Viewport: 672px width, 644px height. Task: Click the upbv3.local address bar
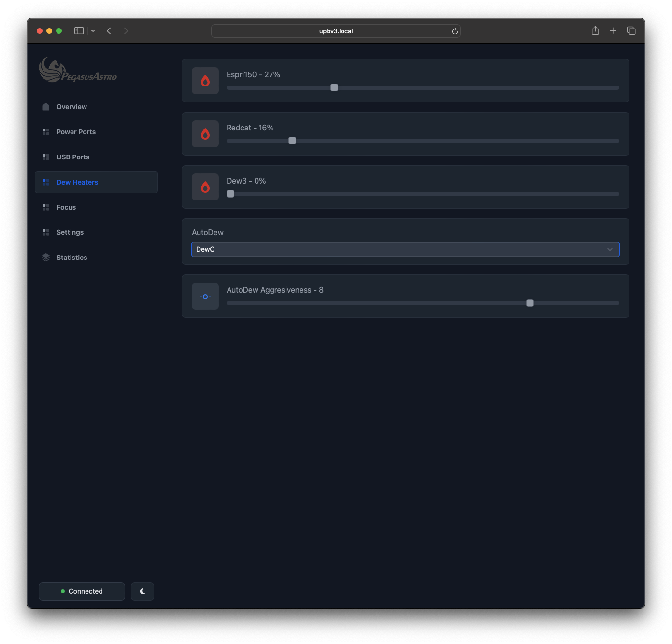[336, 31]
